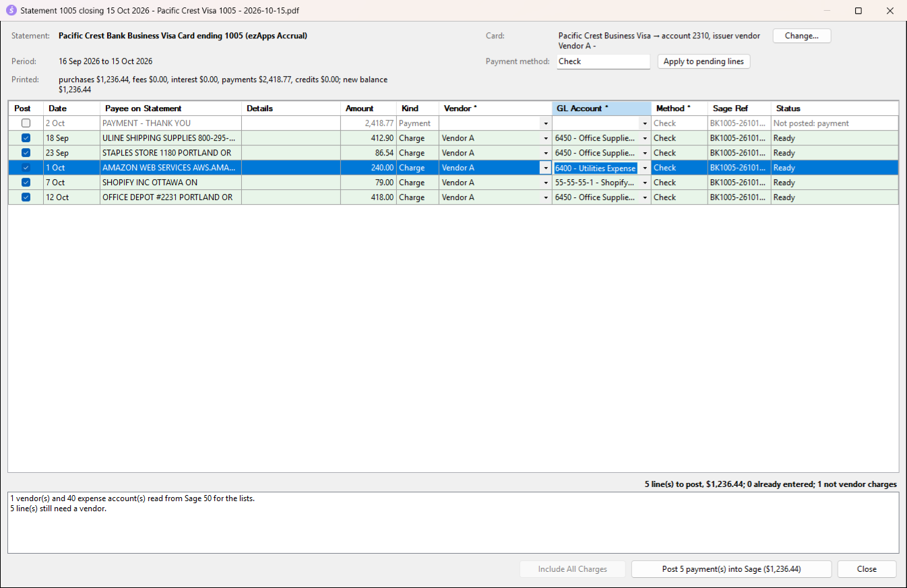Uncheck Post for SHOPIFY INC OTTAWA row

[x=26, y=183]
